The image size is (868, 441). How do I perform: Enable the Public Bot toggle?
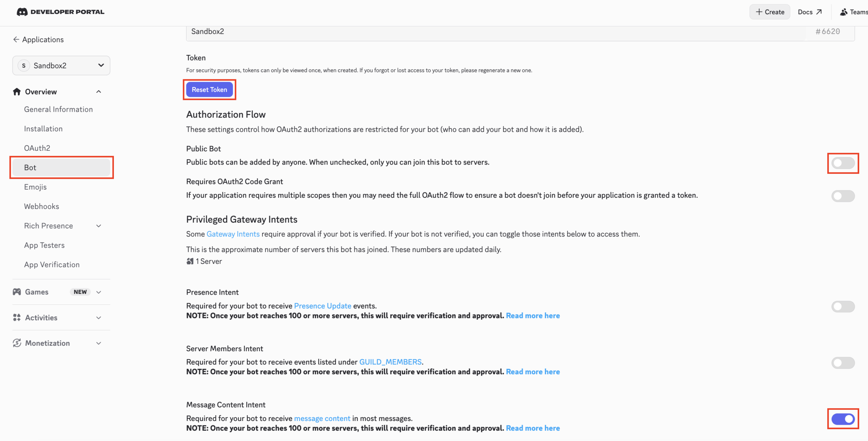(843, 163)
